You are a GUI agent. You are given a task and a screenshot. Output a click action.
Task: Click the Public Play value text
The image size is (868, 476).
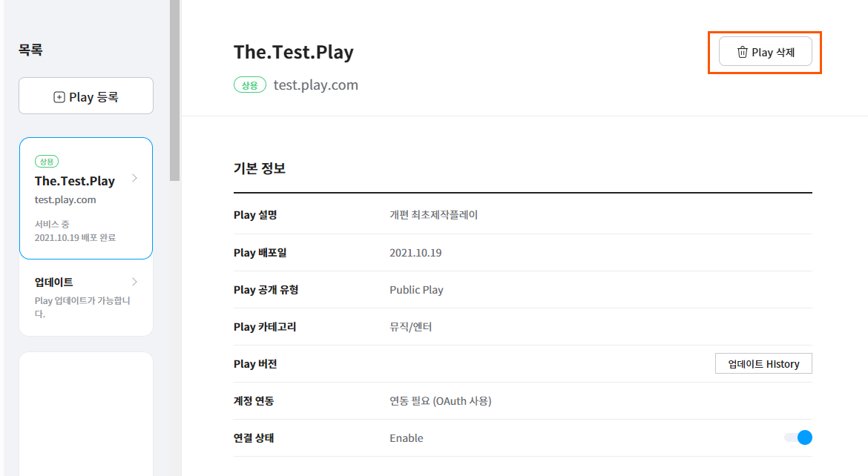(416, 290)
